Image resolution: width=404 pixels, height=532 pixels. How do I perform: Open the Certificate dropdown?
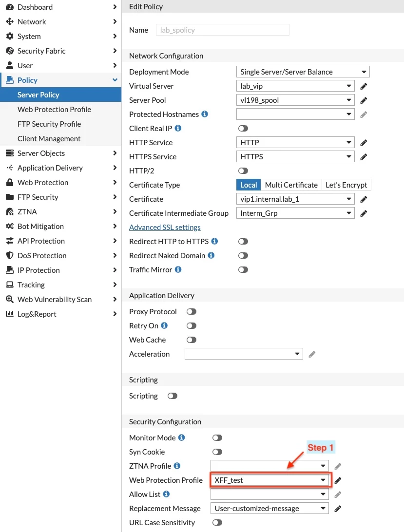tap(295, 199)
